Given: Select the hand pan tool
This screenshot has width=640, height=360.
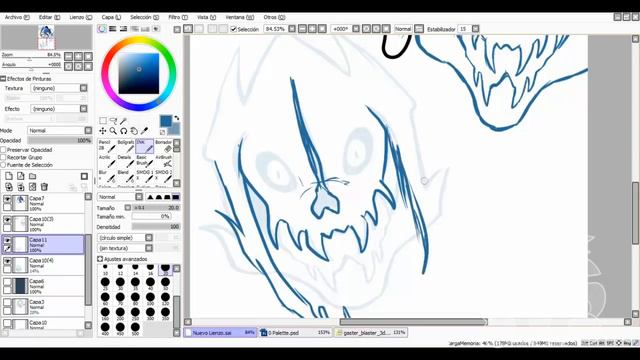Looking at the screenshot, I should pos(134,131).
